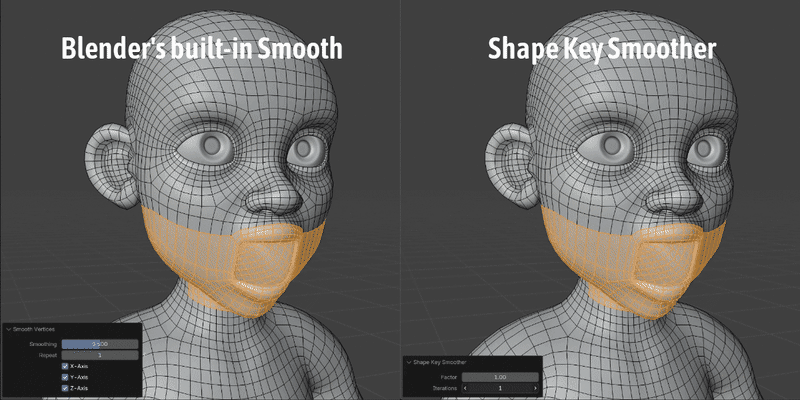Uncheck the Z-Axis checkbox

65,388
